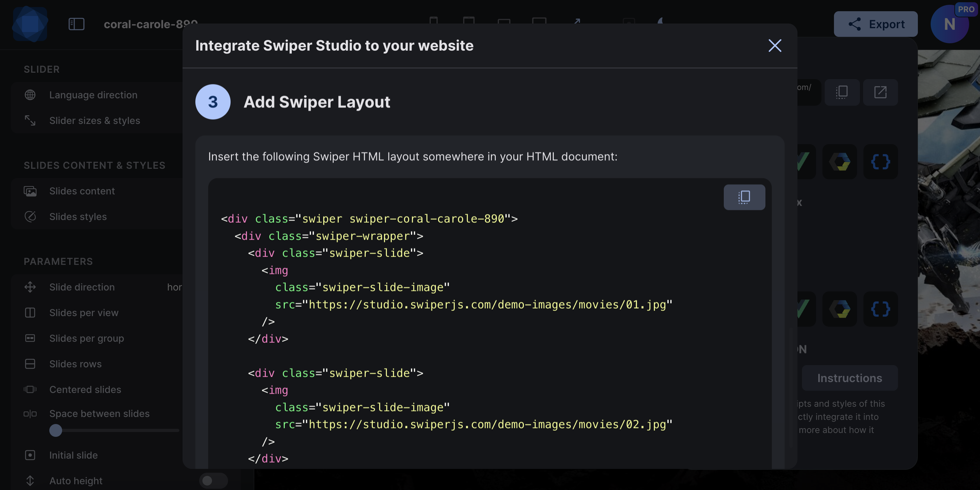The width and height of the screenshot is (980, 490).
Task: Click CodeSandbox icon in row above Instructions
Action: click(x=839, y=309)
